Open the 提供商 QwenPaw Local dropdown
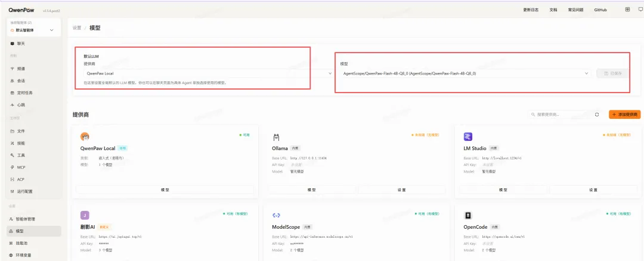The image size is (644, 261). (208, 73)
